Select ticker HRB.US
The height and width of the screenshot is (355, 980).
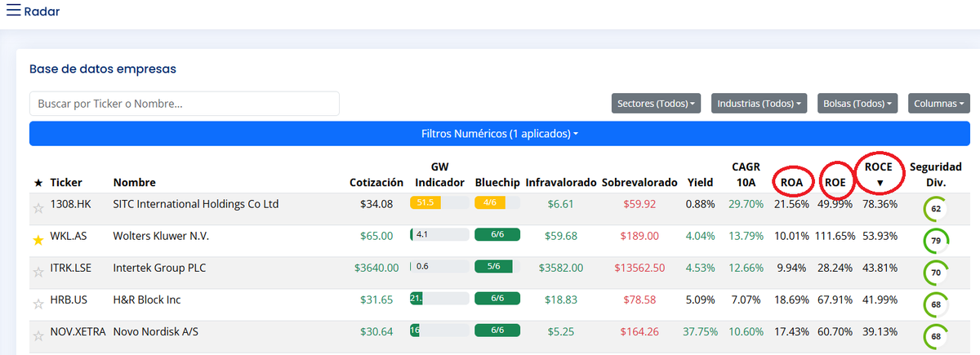69,300
